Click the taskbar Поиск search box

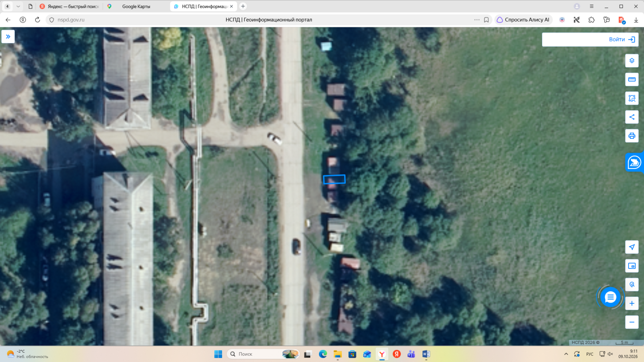(x=263, y=354)
